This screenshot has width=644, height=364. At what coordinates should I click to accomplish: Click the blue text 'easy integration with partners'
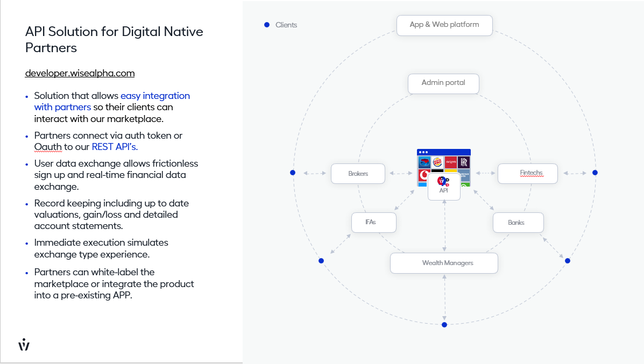[112, 102]
